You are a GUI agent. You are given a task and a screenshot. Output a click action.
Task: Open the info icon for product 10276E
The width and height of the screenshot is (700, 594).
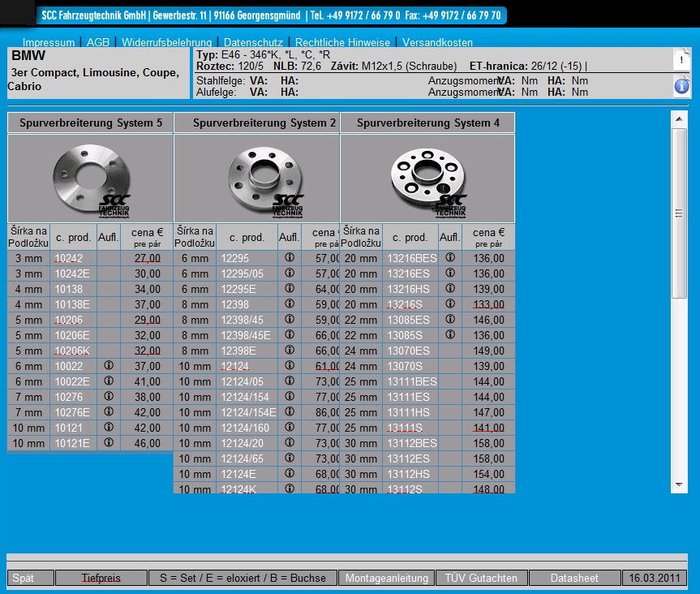pos(108,412)
